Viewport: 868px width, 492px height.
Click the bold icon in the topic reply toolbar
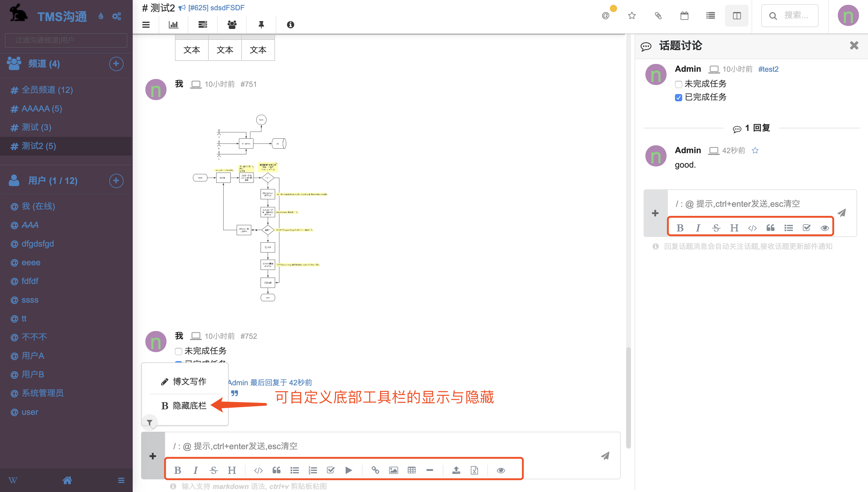click(x=680, y=228)
